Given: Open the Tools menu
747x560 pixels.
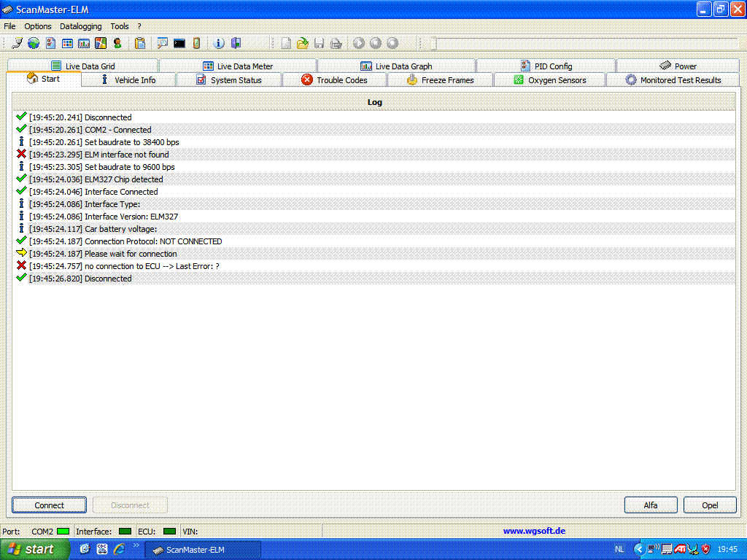Looking at the screenshot, I should 120,26.
